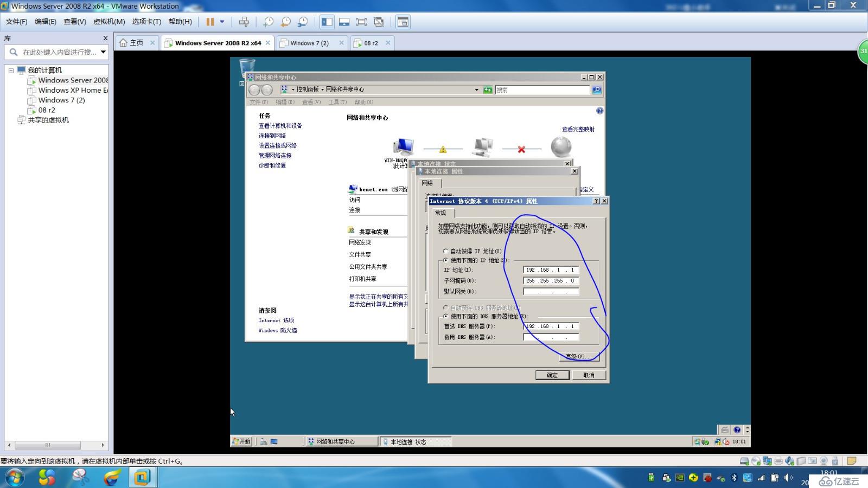Image resolution: width=868 pixels, height=488 pixels.
Task: Open the 选项卡(T) menu
Action: pos(146,22)
